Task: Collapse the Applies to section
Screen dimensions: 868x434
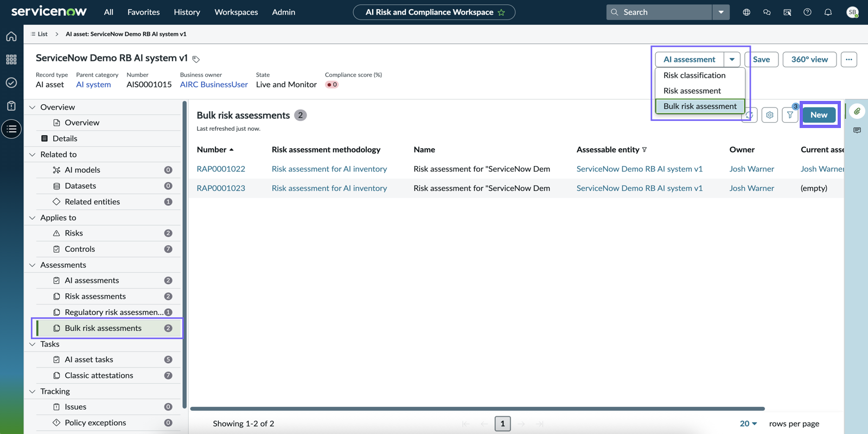Action: point(33,218)
